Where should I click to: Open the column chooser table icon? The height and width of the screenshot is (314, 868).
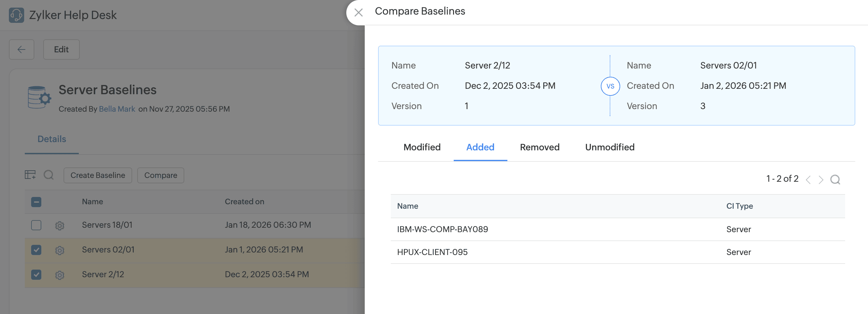[30, 175]
